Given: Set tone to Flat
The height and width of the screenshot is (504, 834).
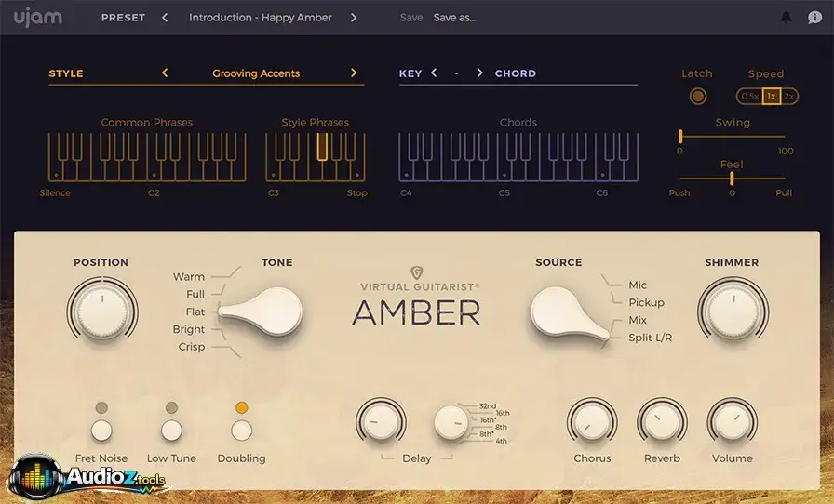Looking at the screenshot, I should point(195,312).
